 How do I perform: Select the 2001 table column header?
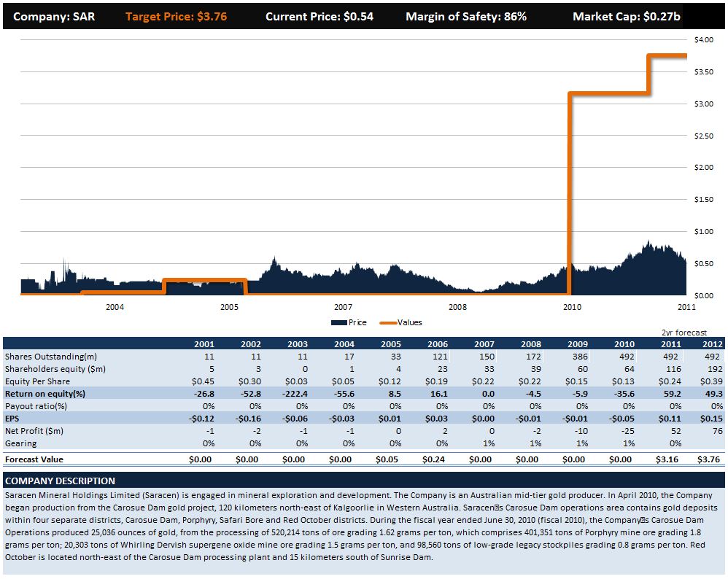click(x=204, y=344)
